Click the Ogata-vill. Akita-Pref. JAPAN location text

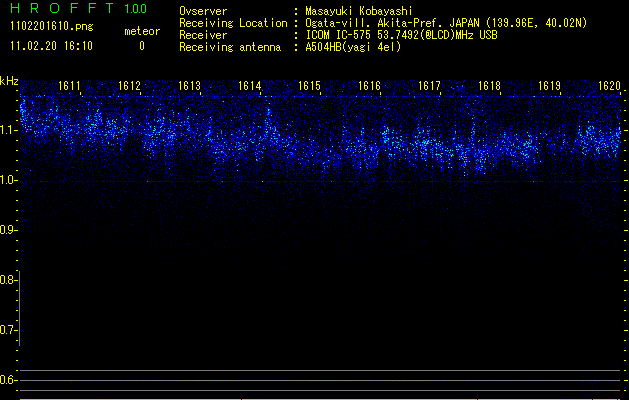pos(446,23)
